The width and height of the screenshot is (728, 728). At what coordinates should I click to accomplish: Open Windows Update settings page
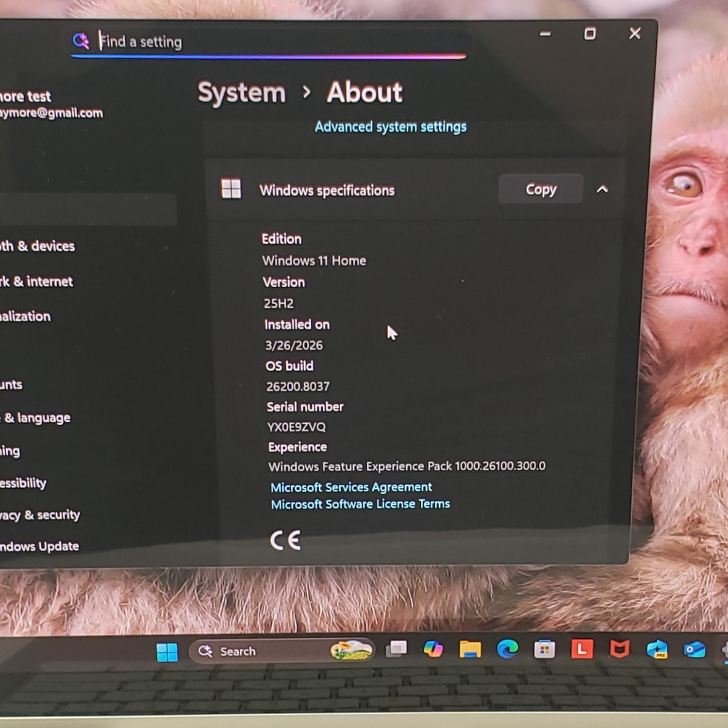pos(39,546)
